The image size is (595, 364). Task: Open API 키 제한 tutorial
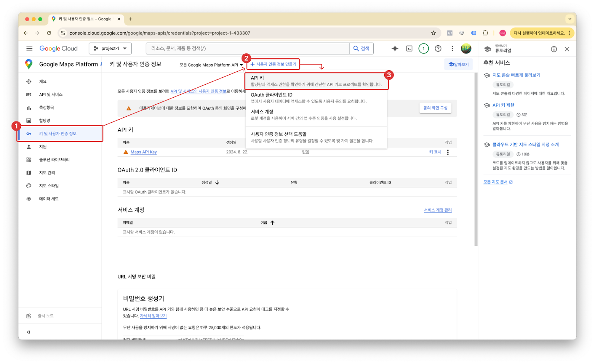503,105
